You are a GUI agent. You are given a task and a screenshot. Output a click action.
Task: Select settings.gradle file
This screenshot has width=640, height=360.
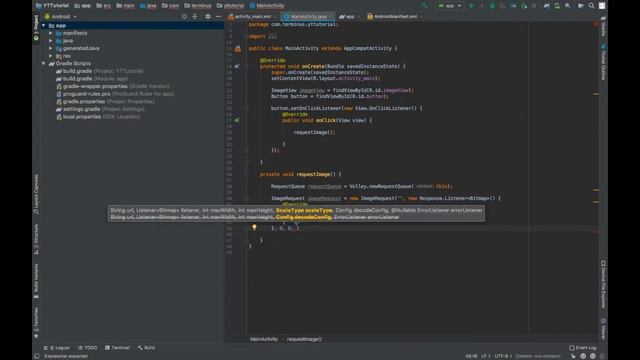tap(100, 109)
